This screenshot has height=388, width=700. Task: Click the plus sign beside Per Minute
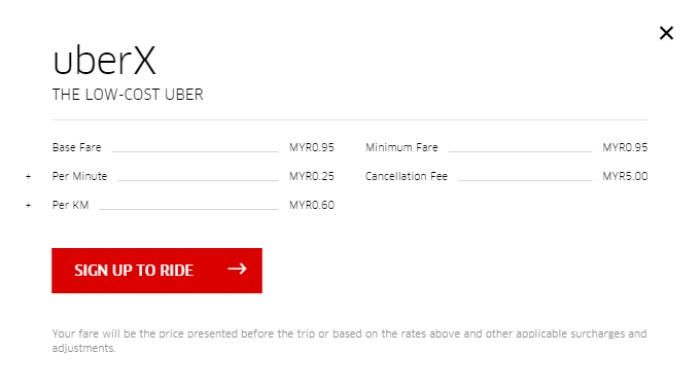point(28,177)
